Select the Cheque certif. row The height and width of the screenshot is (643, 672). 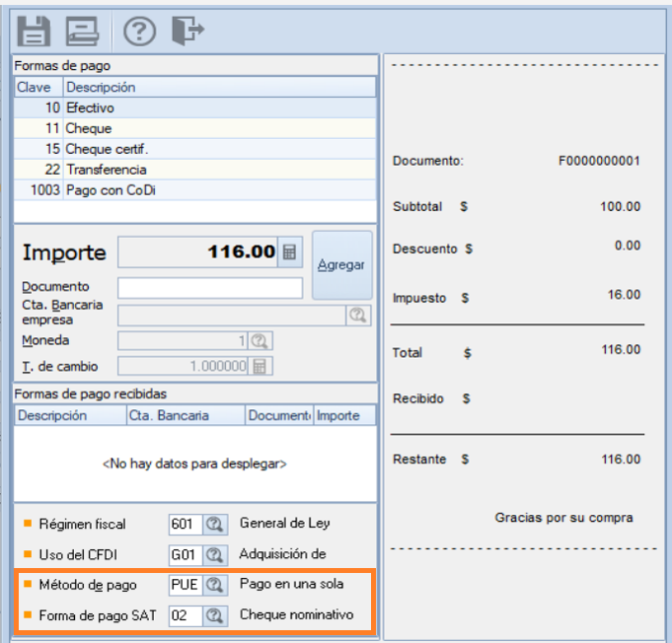195,149
